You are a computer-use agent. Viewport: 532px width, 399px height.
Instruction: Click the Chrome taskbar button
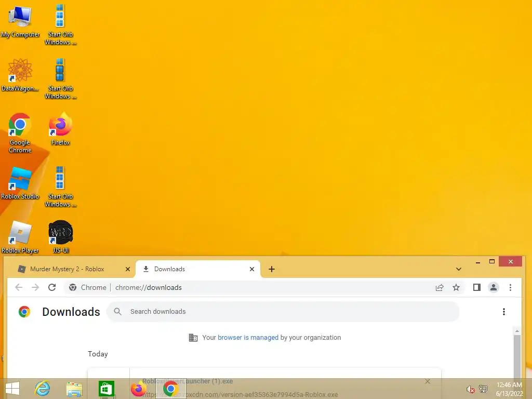(170, 389)
